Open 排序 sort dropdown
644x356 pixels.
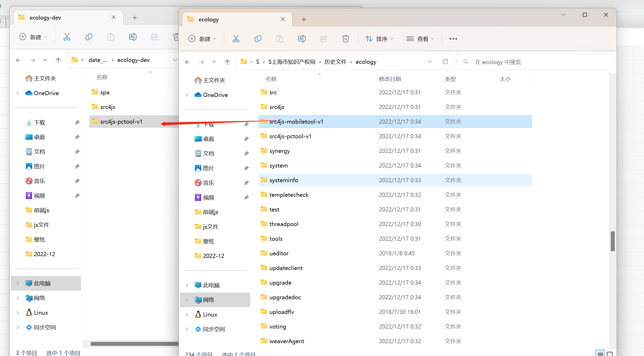point(379,39)
